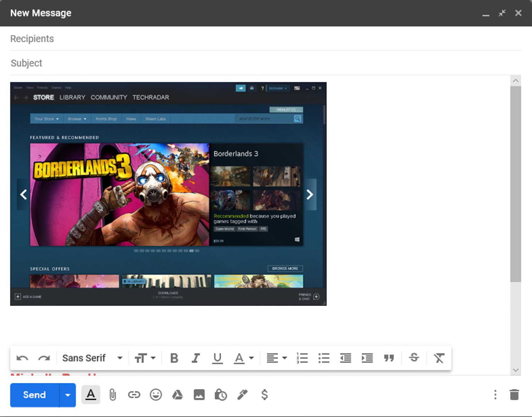Open more options three-dot menu
Image resolution: width=532 pixels, height=417 pixels.
(495, 395)
